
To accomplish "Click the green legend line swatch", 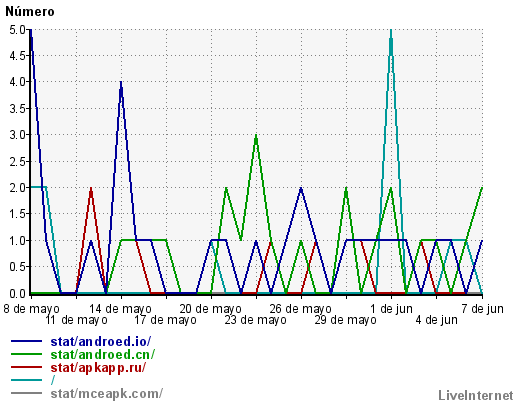I will pos(26,354).
